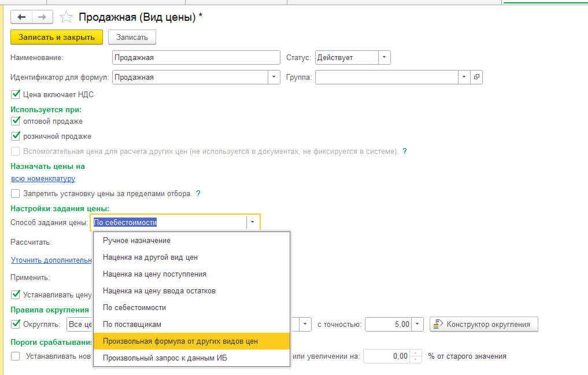Screen dimensions: 588x375
Task: Click the back navigation arrow
Action: click(x=22, y=17)
